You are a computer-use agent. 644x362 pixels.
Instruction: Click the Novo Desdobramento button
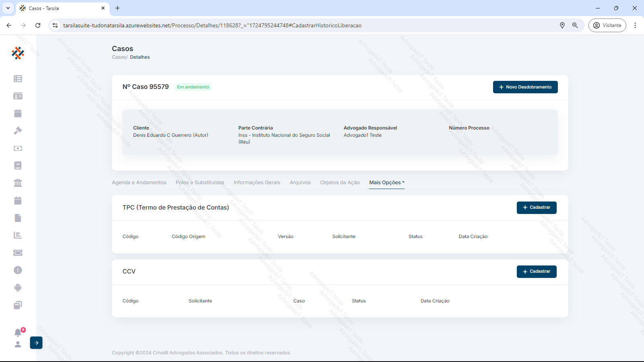[525, 87]
